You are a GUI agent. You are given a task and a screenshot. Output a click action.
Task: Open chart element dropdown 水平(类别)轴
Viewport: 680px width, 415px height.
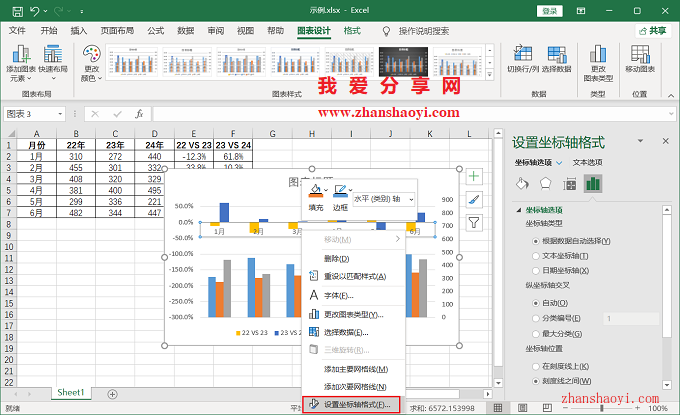[384, 199]
